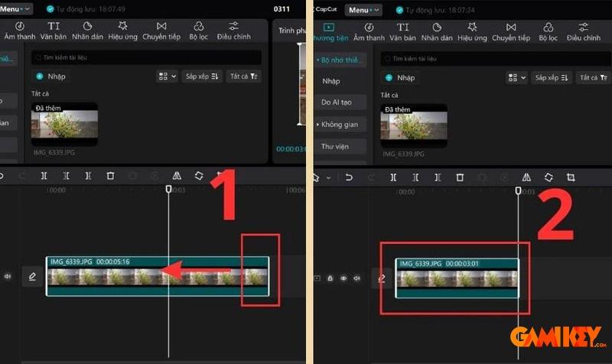Mute track audio in right window timeline
The image size is (612, 364).
[x=356, y=278]
